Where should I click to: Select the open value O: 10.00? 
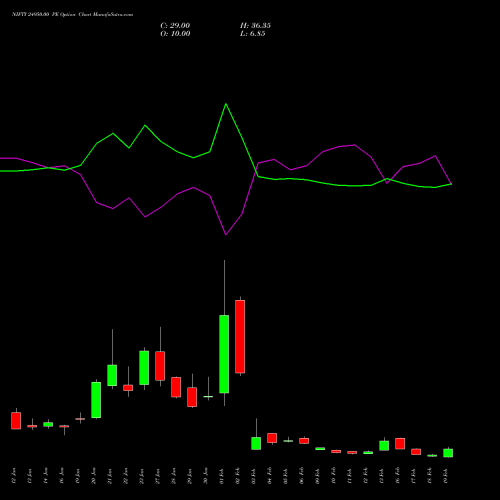point(175,34)
